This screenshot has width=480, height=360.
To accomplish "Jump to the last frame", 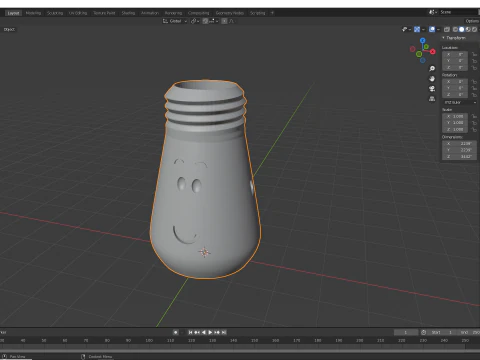I will click(224, 332).
